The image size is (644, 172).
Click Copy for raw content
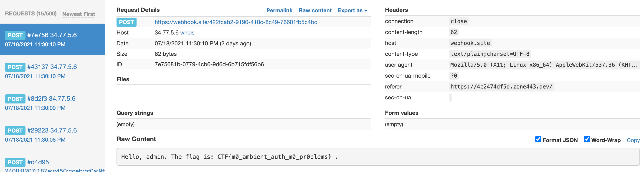[633, 140]
